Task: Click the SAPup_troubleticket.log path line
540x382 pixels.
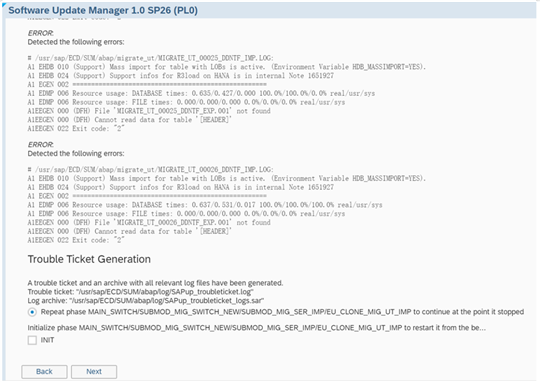Action: 141,292
